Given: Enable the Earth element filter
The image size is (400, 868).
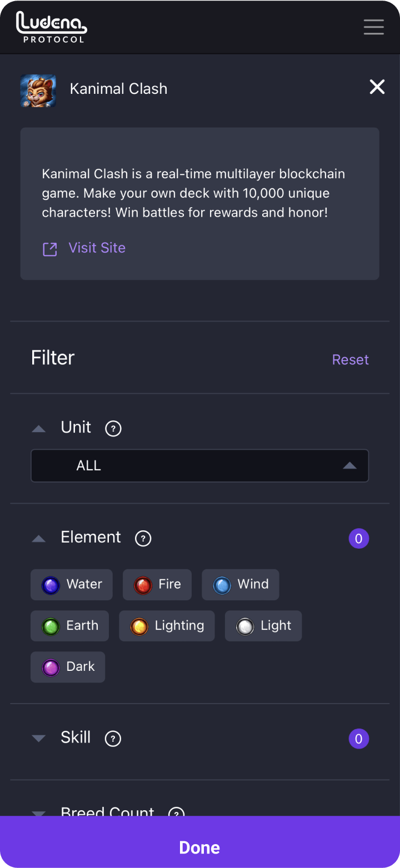Looking at the screenshot, I should coord(70,626).
